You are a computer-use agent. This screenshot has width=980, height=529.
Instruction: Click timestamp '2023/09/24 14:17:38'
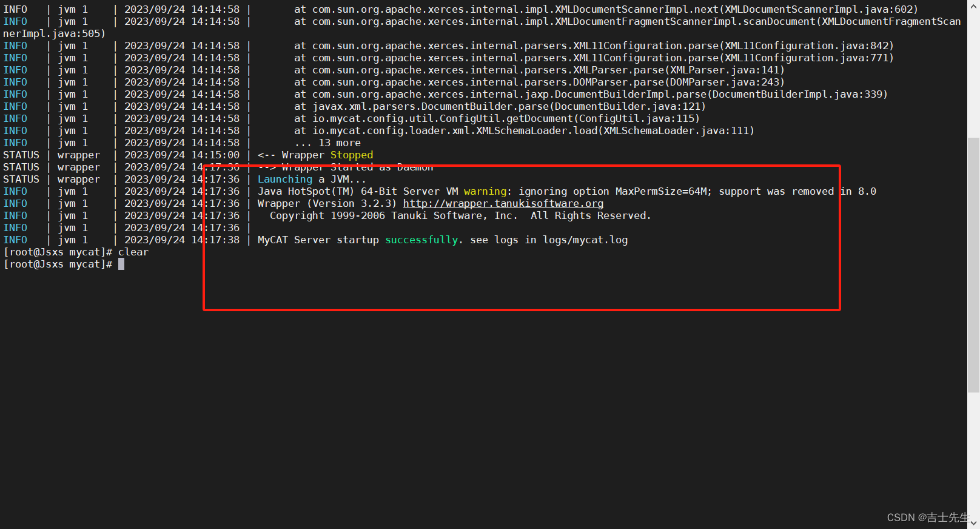182,240
